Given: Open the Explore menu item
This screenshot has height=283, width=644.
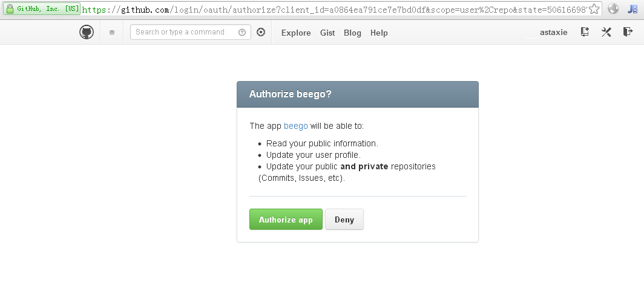Looking at the screenshot, I should [x=296, y=33].
